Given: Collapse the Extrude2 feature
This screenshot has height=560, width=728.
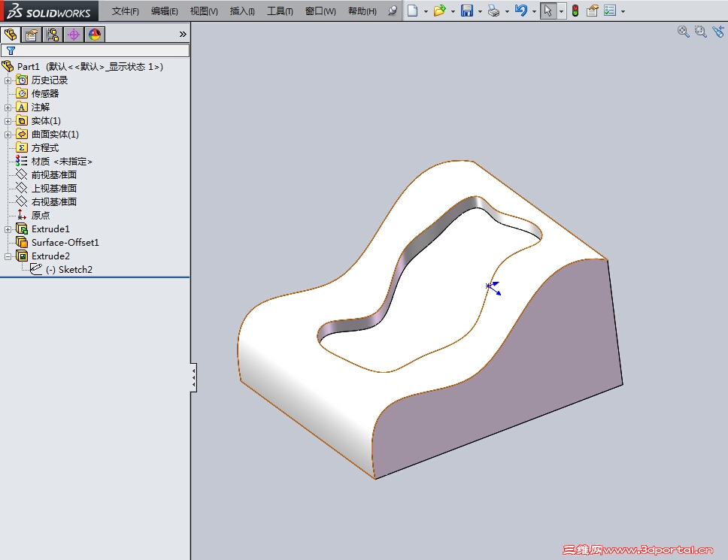Looking at the screenshot, I should coord(8,256).
